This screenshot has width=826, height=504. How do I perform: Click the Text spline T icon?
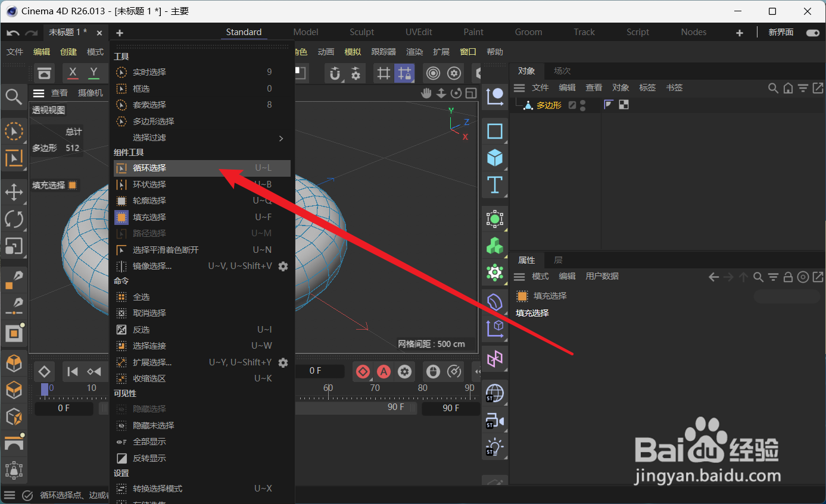coord(495,185)
